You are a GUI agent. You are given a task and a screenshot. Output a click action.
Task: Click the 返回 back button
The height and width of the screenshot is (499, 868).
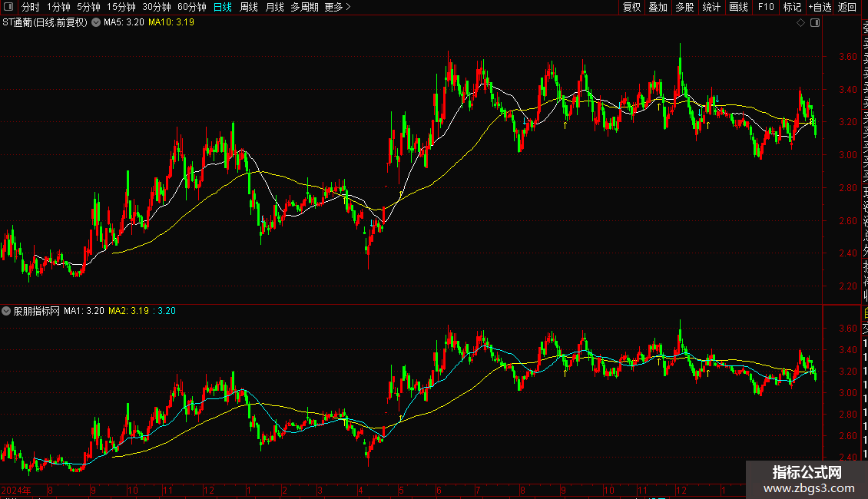pyautogui.click(x=847, y=7)
